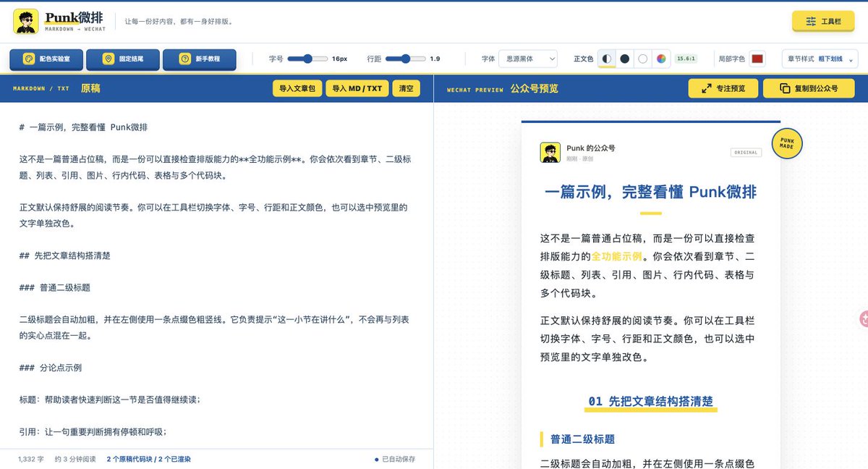The width and height of the screenshot is (868, 469).
Task: Click the 原稿 panel title
Action: (x=90, y=88)
